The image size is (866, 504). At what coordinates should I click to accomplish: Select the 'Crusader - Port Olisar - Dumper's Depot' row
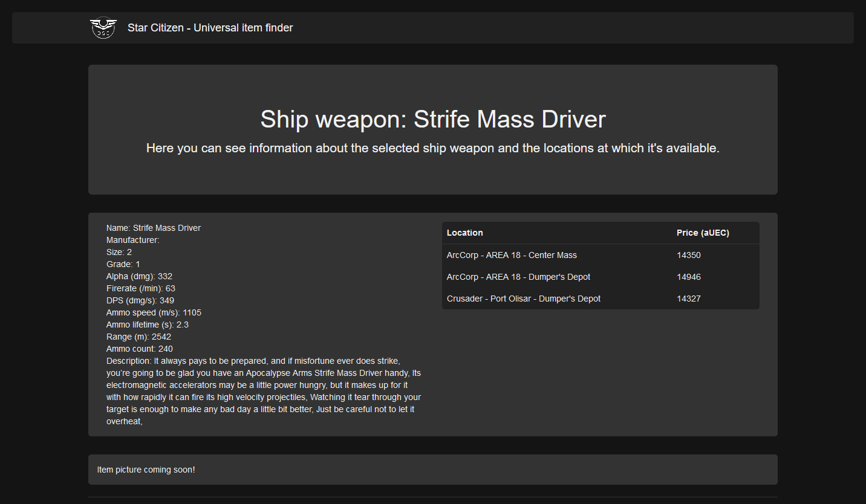tap(524, 299)
